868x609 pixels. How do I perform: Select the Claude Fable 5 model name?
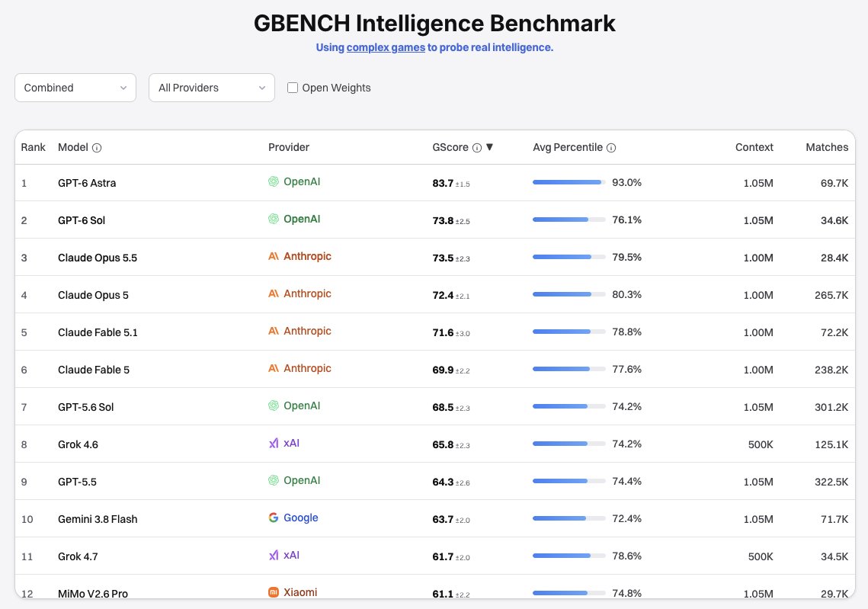click(94, 370)
